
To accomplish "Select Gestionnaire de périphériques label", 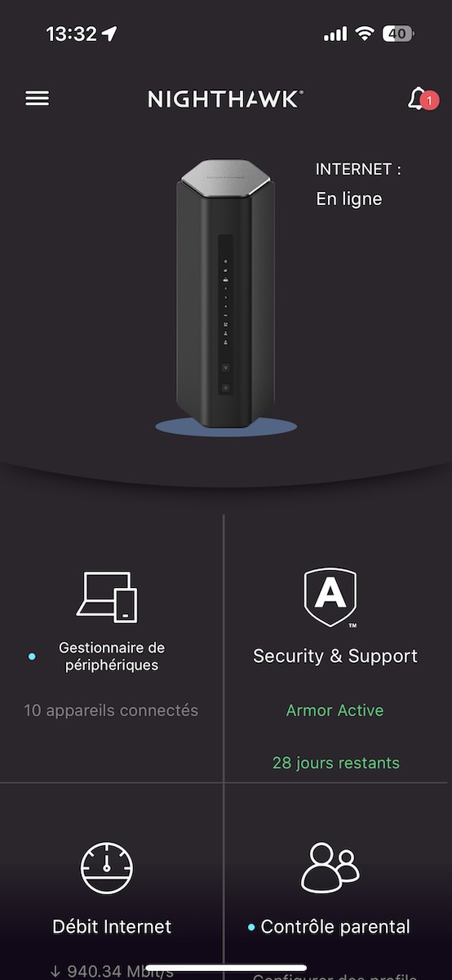I will [x=112, y=657].
